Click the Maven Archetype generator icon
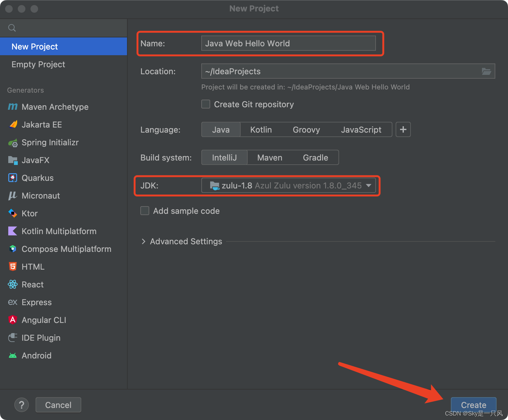Image resolution: width=508 pixels, height=420 pixels. coord(13,107)
